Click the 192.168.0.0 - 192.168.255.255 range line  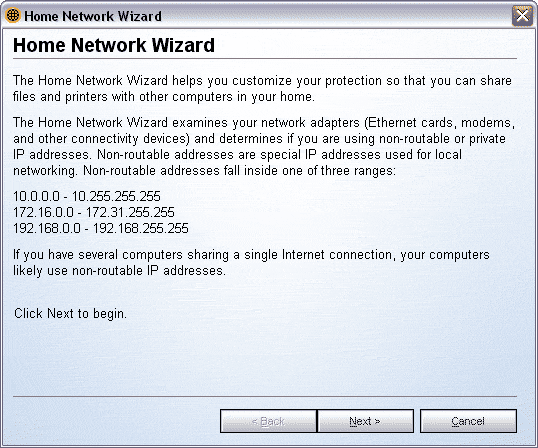[x=101, y=228]
